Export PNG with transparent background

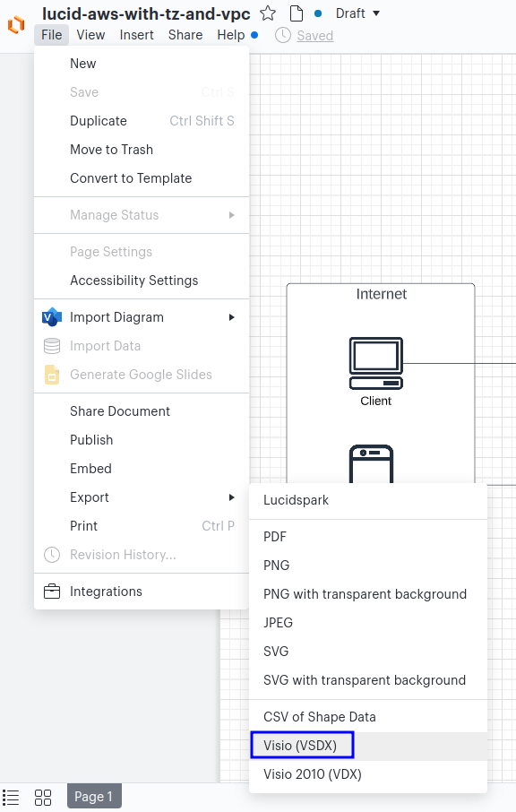(368, 594)
